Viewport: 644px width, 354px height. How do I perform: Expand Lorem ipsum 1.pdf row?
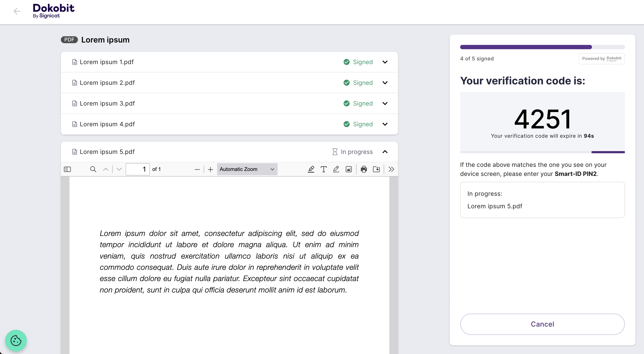coord(385,62)
